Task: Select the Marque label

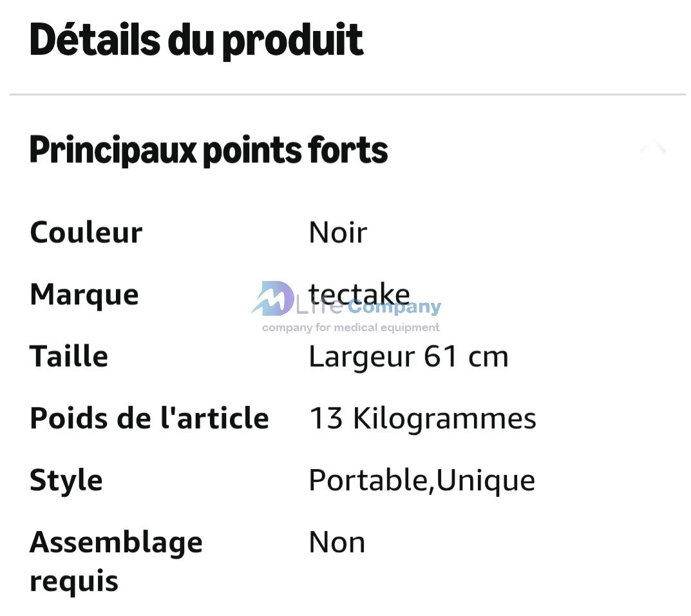Action: point(84,294)
